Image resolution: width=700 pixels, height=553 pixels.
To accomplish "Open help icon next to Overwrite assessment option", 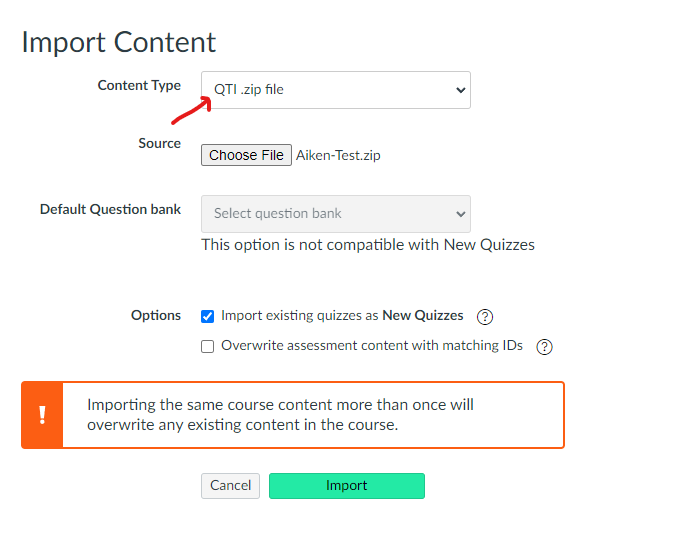I will pos(545,347).
